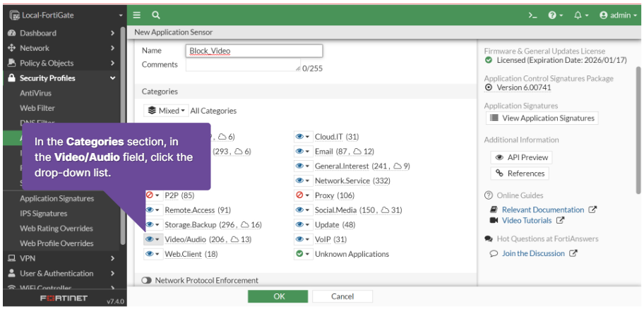Click the Version 6.00741 text
This screenshot has height=316, width=644.
coord(524,87)
